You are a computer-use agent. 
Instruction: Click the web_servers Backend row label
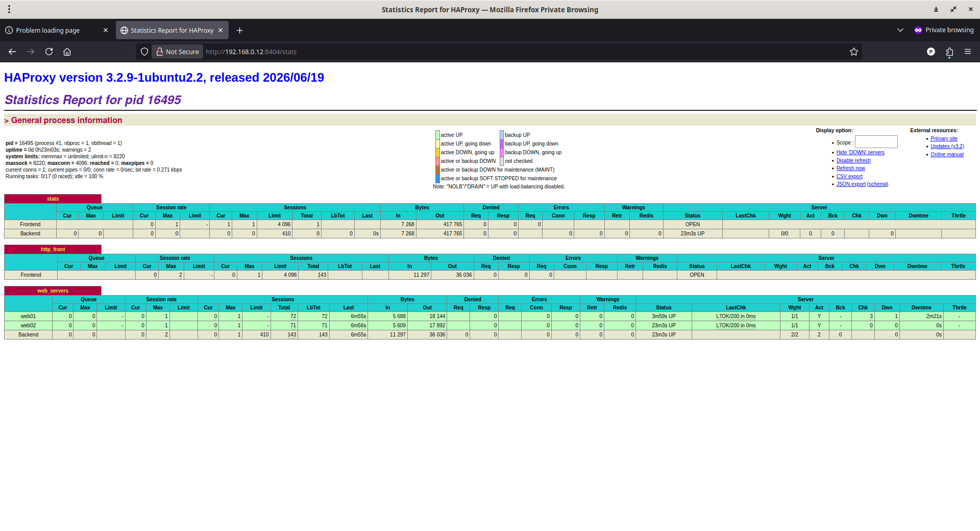(28, 334)
